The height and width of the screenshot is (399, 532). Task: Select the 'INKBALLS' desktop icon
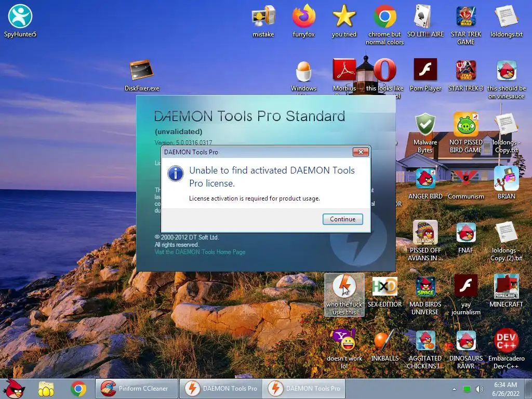385,345
